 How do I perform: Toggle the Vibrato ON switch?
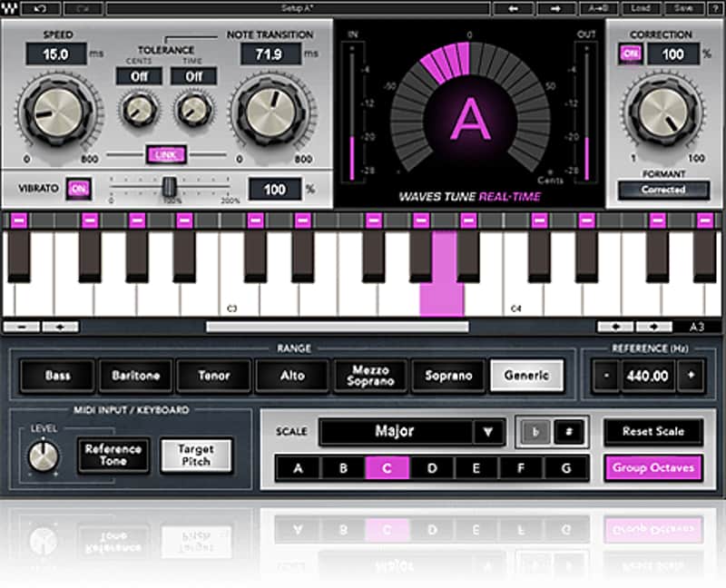(78, 189)
